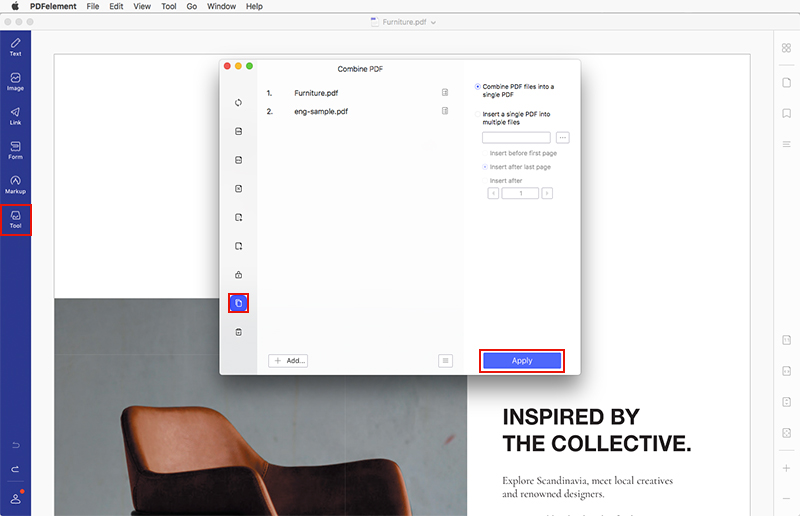This screenshot has width=800, height=516.
Task: Expand the Furniture.pdf title dropdown arrow
Action: [x=433, y=22]
